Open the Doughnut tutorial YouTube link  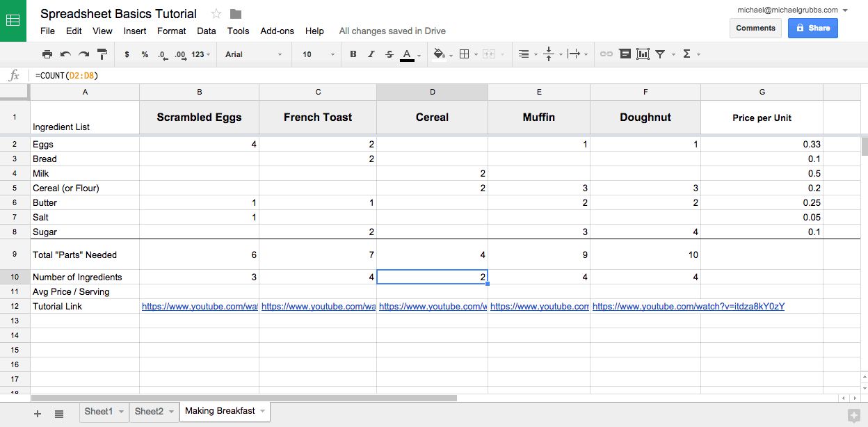tap(688, 306)
